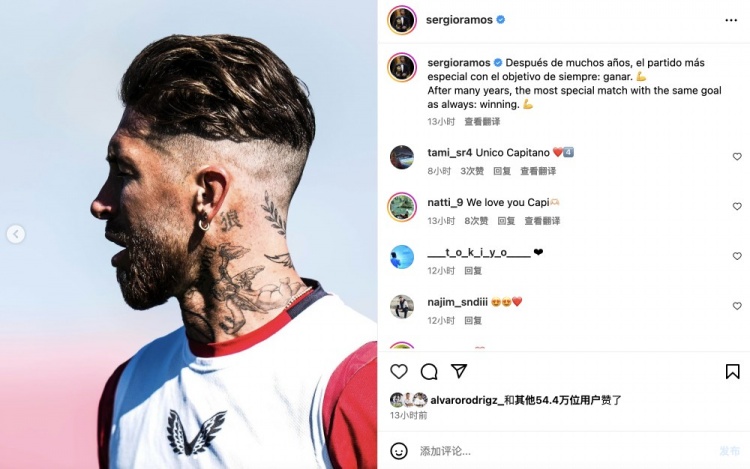Save the post with the bookmark icon

732,371
